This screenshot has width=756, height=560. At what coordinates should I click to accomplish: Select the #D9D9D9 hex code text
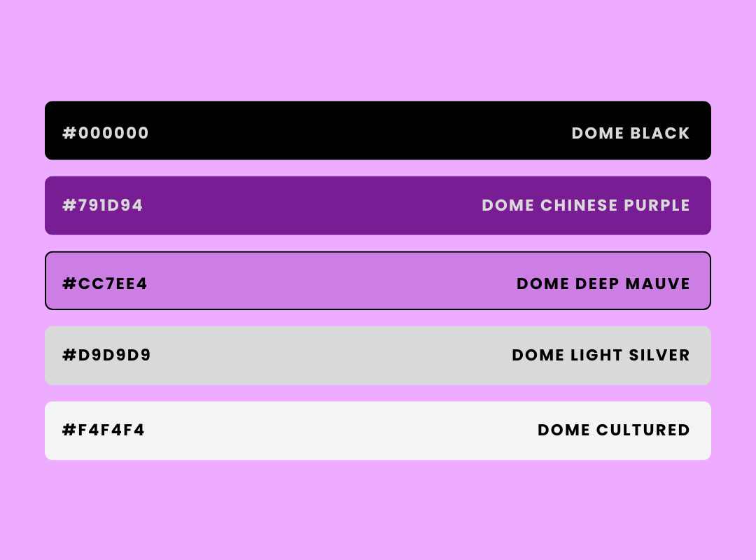106,355
